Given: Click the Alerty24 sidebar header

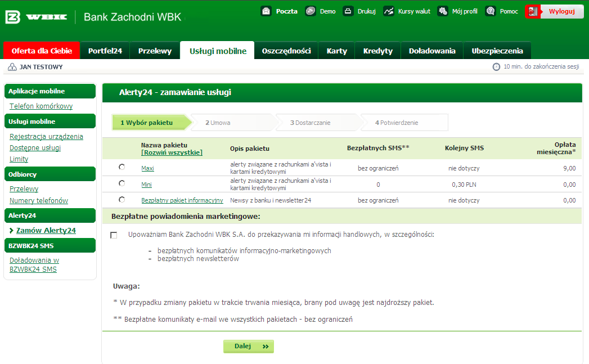Looking at the screenshot, I should click(x=50, y=215).
